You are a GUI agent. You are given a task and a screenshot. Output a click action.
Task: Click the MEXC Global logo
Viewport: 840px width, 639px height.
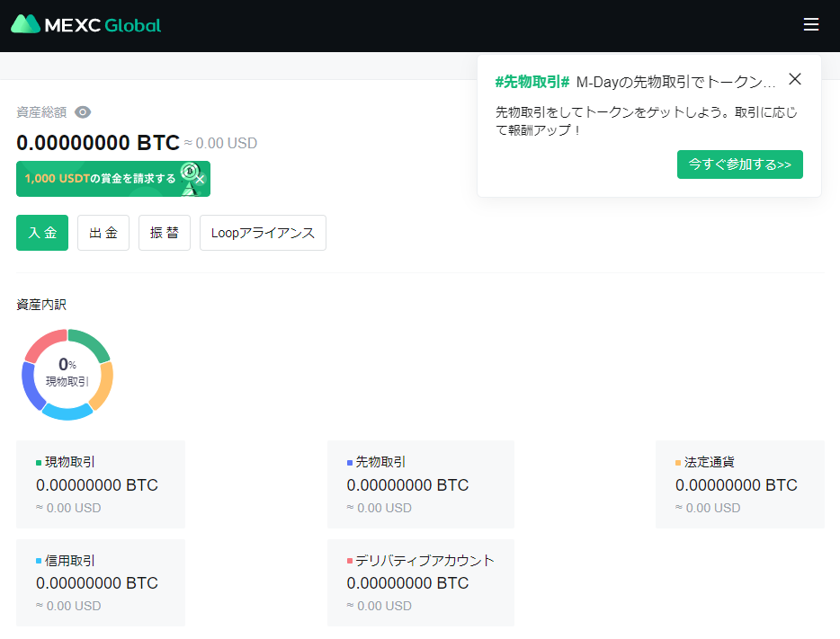(85, 24)
